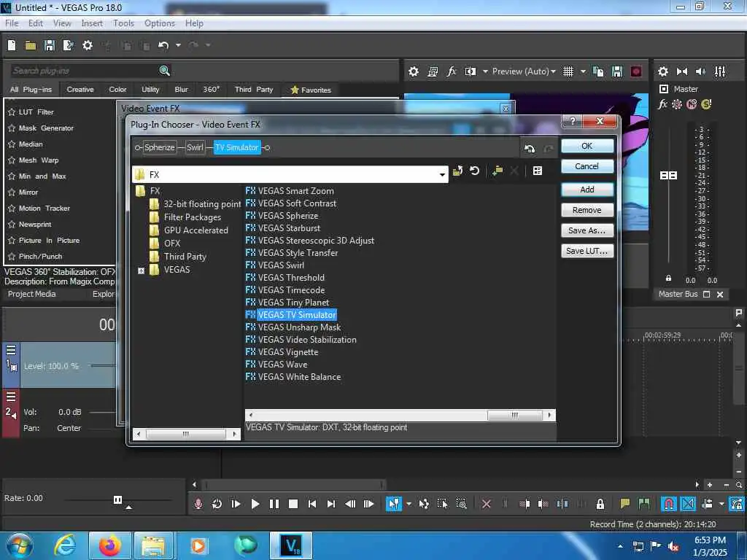Screen dimensions: 747x560
Task: Select VEGAS Vignette plug-in
Action: point(287,352)
